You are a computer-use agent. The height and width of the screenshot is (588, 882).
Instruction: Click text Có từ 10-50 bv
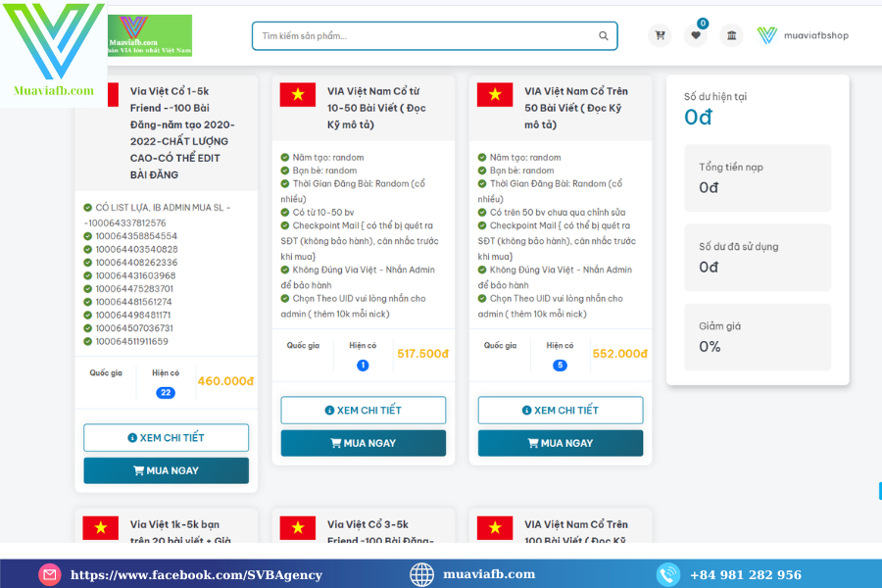[x=323, y=212]
